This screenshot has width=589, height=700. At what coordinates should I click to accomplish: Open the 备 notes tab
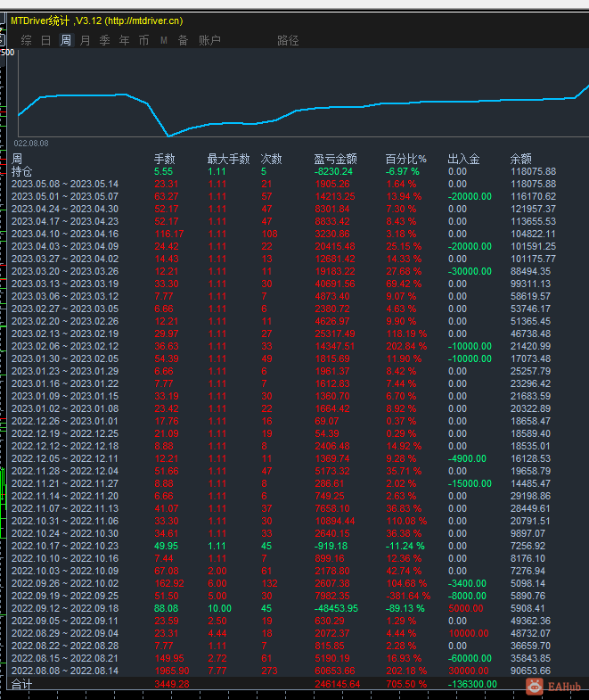coord(183,40)
